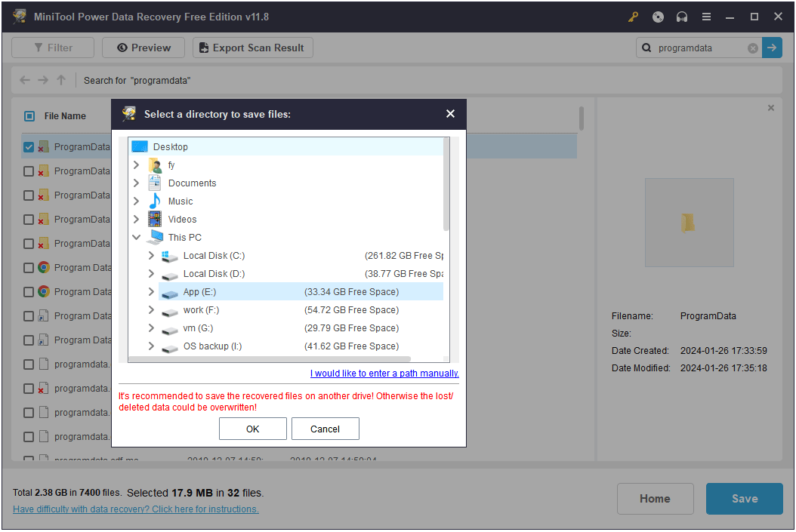
Task: Check the last programdata. file checkbox
Action: click(x=29, y=437)
